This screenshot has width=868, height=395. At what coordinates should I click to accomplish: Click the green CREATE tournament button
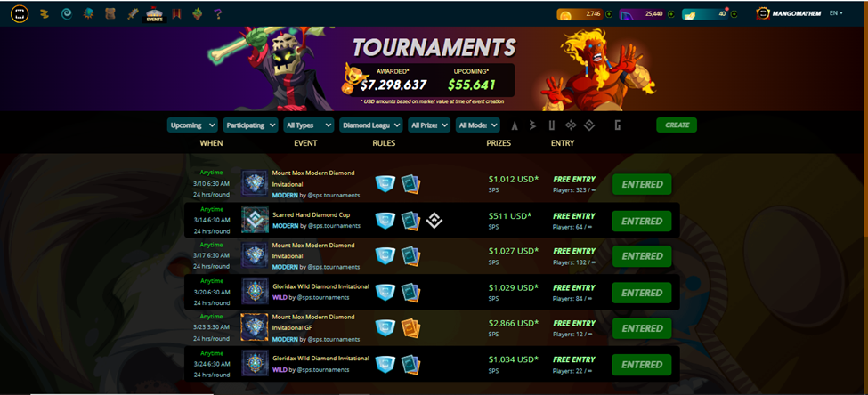[677, 125]
